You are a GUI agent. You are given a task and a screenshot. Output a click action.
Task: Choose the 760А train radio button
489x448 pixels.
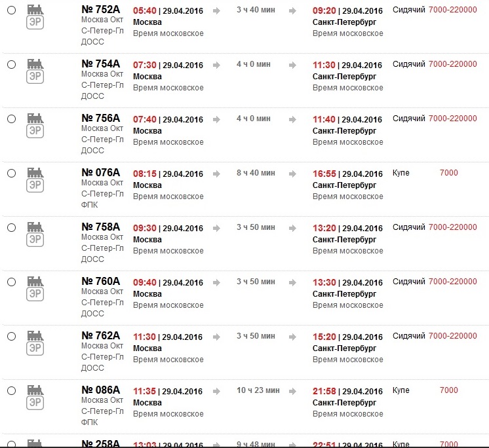[11, 282]
